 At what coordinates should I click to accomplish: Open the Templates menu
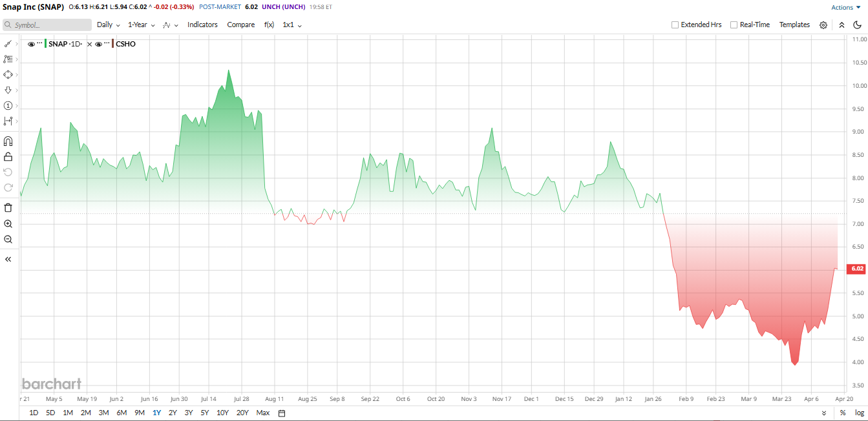[x=794, y=25]
